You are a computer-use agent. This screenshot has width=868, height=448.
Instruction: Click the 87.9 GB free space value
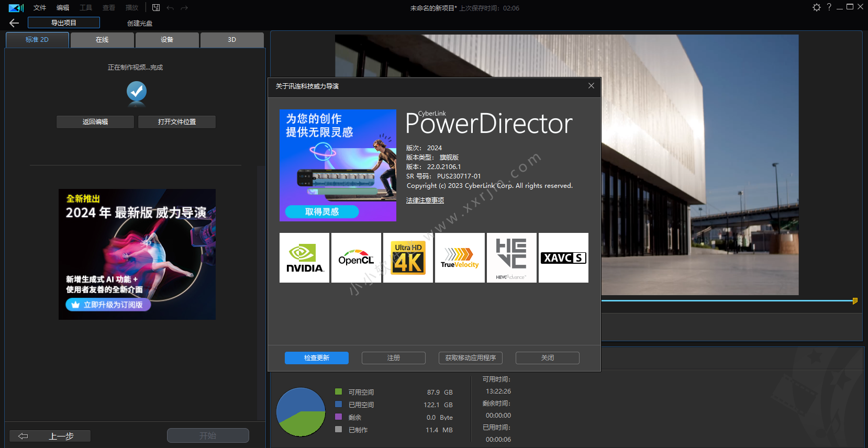(x=440, y=393)
